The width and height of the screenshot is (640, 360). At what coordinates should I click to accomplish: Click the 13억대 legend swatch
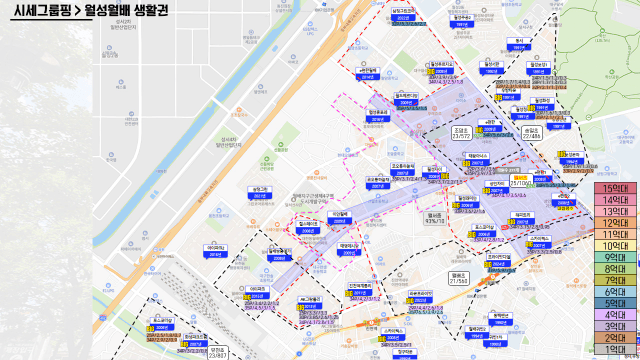(x=616, y=211)
